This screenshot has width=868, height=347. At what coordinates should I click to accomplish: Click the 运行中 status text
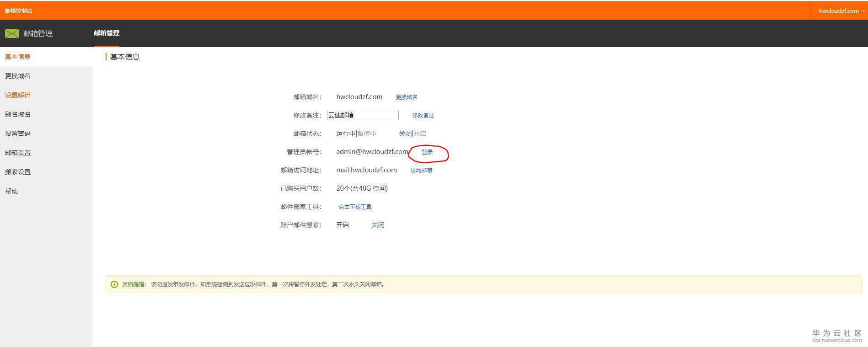(346, 133)
